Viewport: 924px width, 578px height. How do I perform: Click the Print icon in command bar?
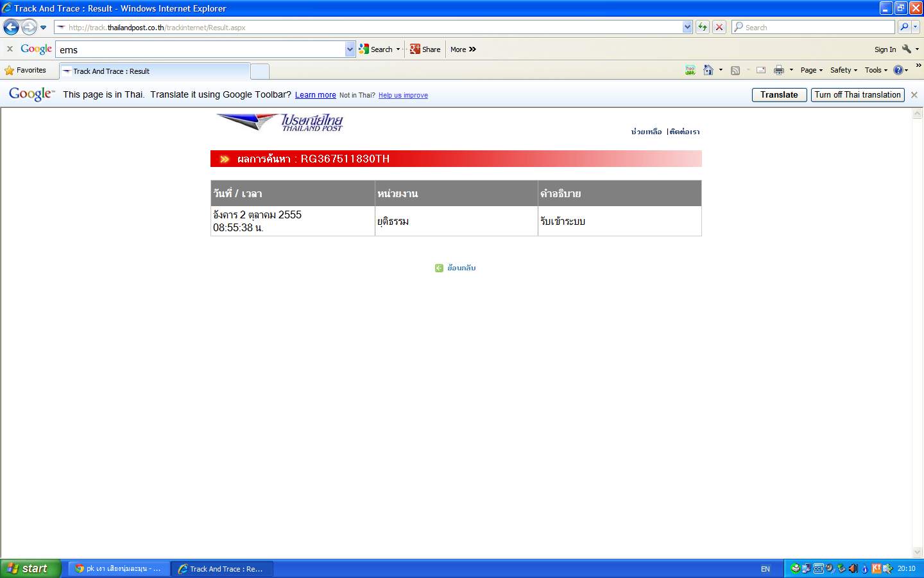[778, 70]
